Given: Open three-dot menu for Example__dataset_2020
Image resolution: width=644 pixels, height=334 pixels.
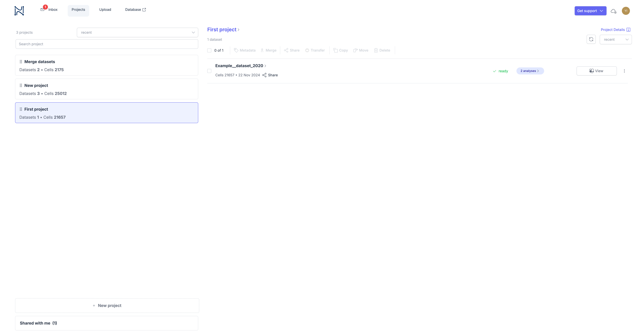Looking at the screenshot, I should pyautogui.click(x=624, y=71).
